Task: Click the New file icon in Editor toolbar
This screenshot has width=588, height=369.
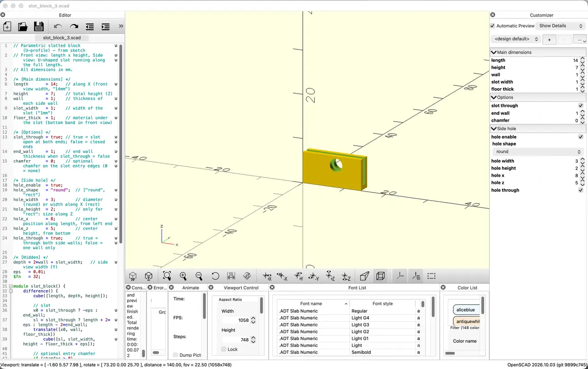Action: (7, 27)
